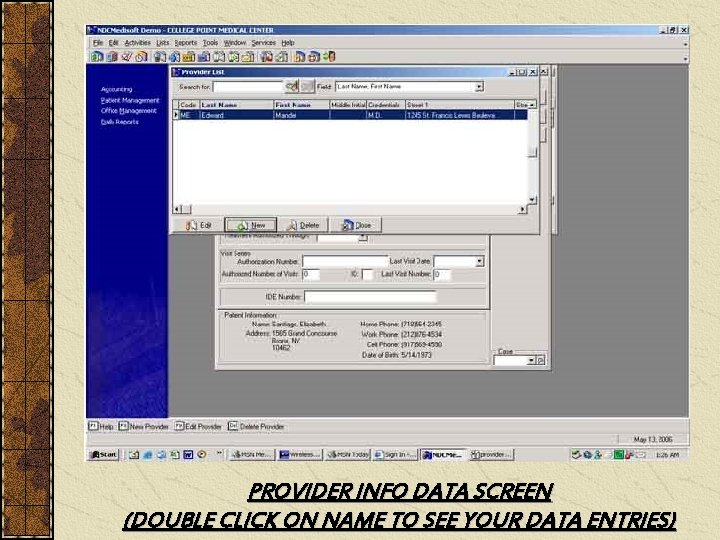Click the New Provider shortcut in bottom bar
Viewport: 720px width, 540px height.
[144, 427]
